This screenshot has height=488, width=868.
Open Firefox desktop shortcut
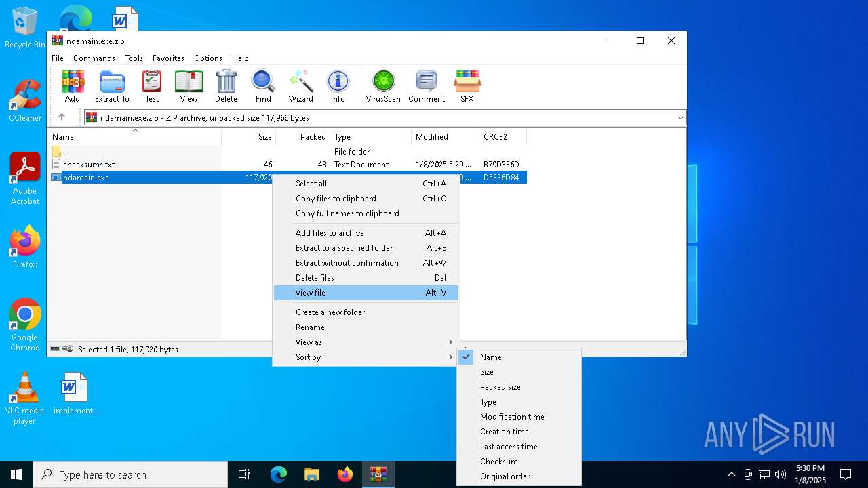tap(25, 247)
